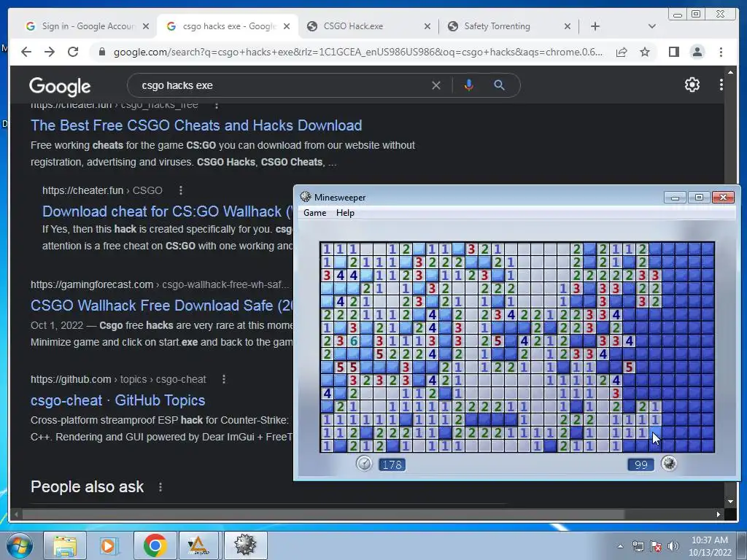This screenshot has height=560, width=747.
Task: Open Windows Start button
Action: point(18,545)
